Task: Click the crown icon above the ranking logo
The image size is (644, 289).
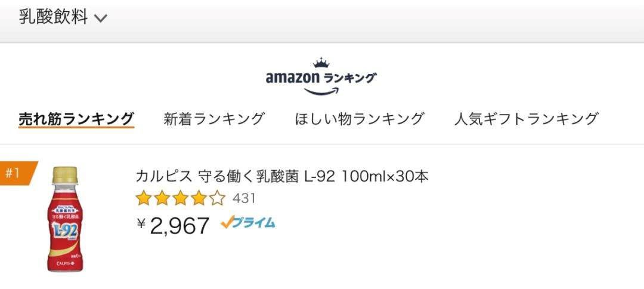Action: coord(321,63)
